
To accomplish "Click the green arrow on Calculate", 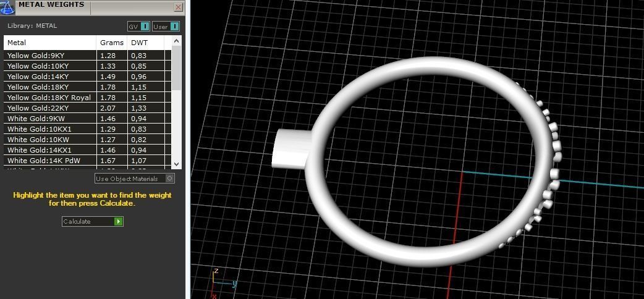I will (x=118, y=221).
